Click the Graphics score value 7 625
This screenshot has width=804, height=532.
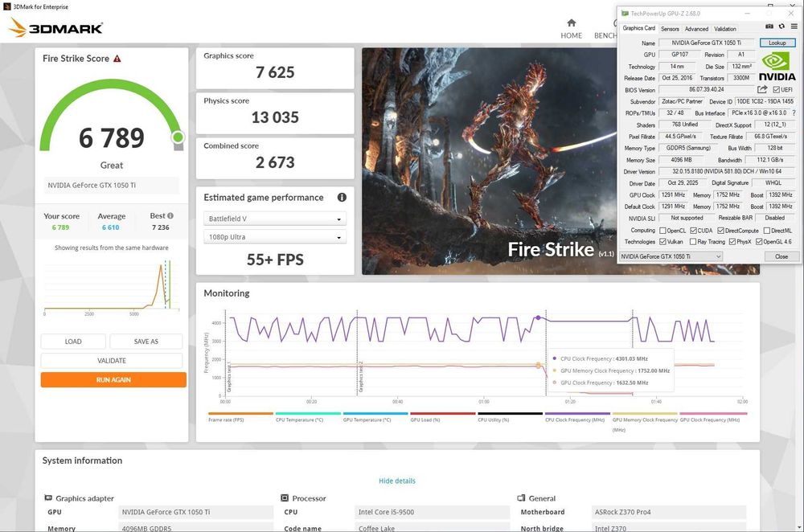coord(275,72)
